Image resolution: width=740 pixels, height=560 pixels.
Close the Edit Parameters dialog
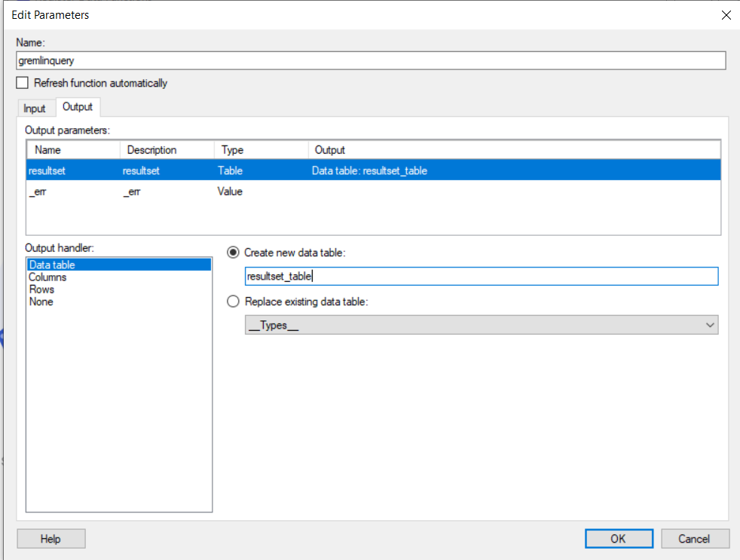tap(726, 15)
